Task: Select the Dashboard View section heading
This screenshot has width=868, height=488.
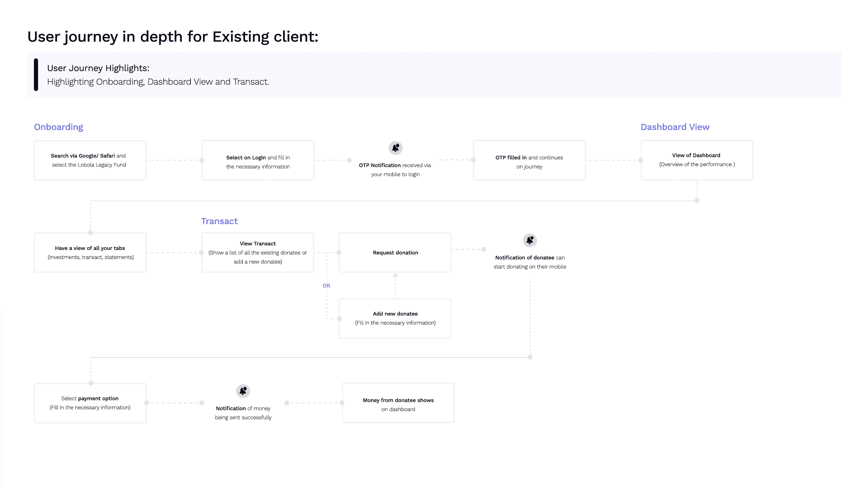Action: (675, 127)
